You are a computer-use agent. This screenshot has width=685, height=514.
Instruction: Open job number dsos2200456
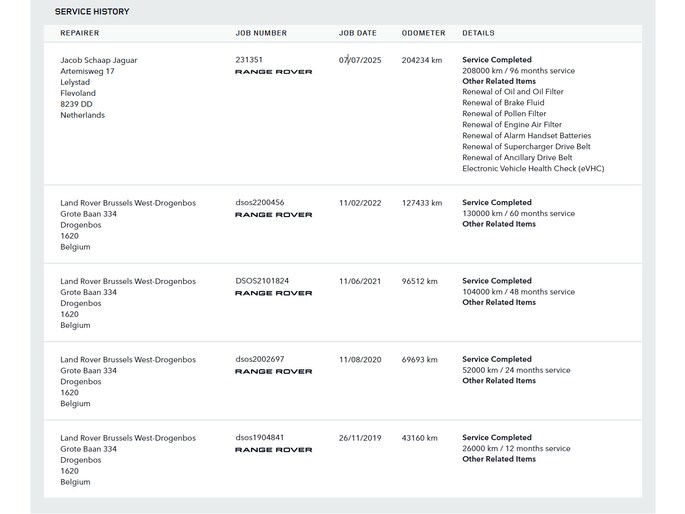[260, 203]
